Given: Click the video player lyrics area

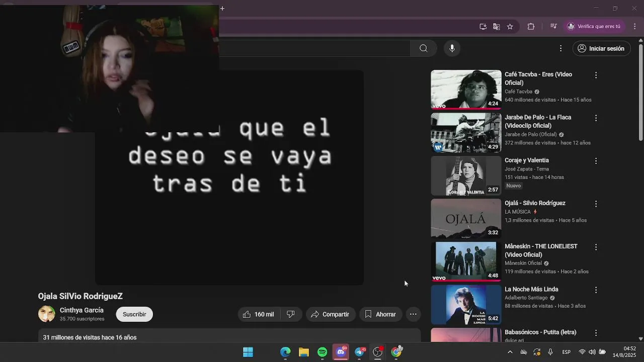Looking at the screenshot, I should [229, 177].
